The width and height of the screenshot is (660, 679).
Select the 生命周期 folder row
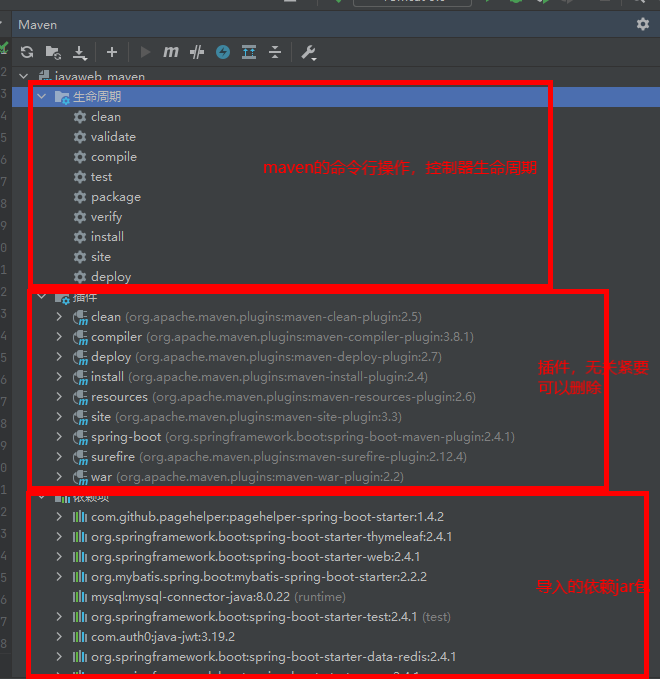coord(336,97)
